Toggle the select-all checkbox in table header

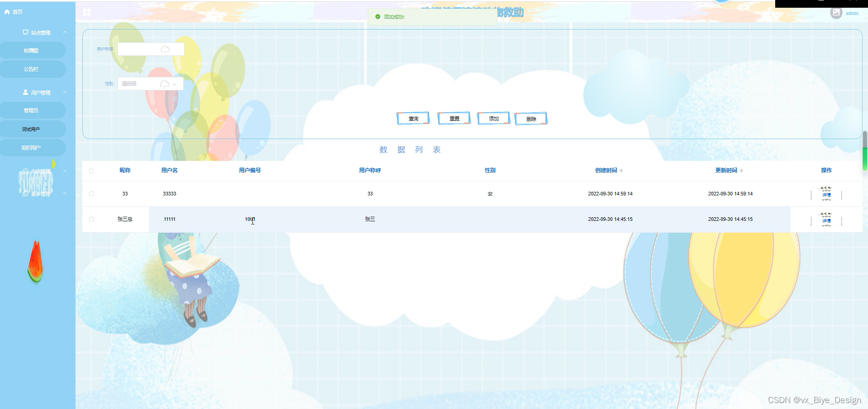point(91,171)
